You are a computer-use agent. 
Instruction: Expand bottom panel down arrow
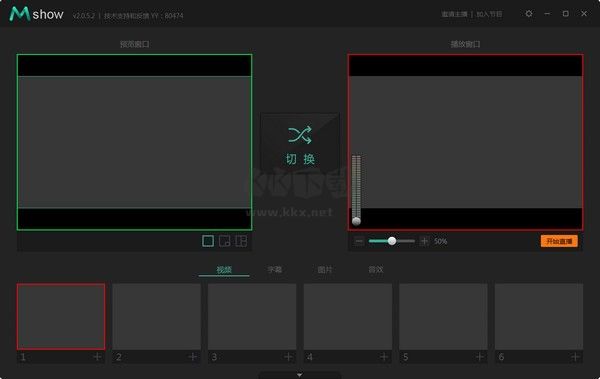pyautogui.click(x=300, y=375)
